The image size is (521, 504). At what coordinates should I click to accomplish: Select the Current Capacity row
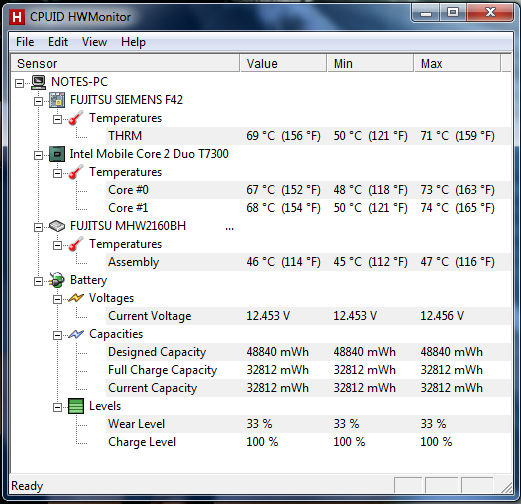tap(309, 388)
